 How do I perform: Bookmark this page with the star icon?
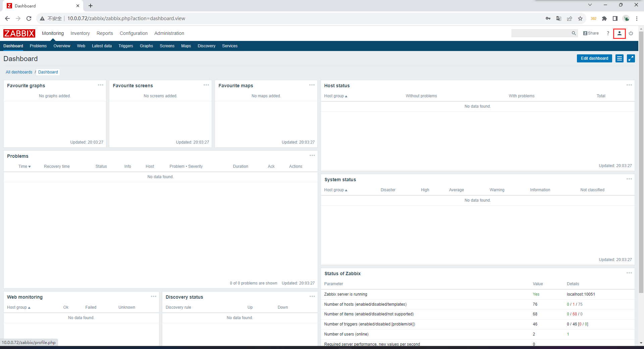(x=580, y=18)
